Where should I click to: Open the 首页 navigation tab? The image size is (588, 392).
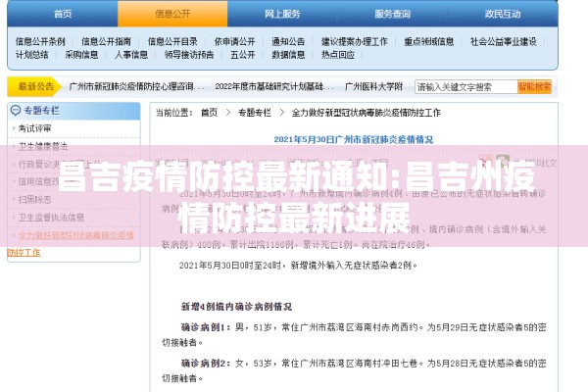coord(63,14)
